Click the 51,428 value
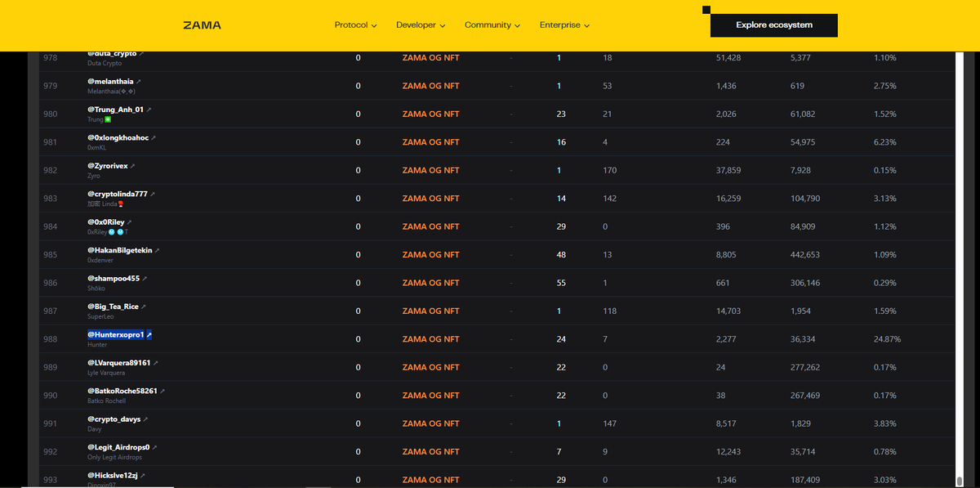The image size is (980, 488). pyautogui.click(x=728, y=58)
